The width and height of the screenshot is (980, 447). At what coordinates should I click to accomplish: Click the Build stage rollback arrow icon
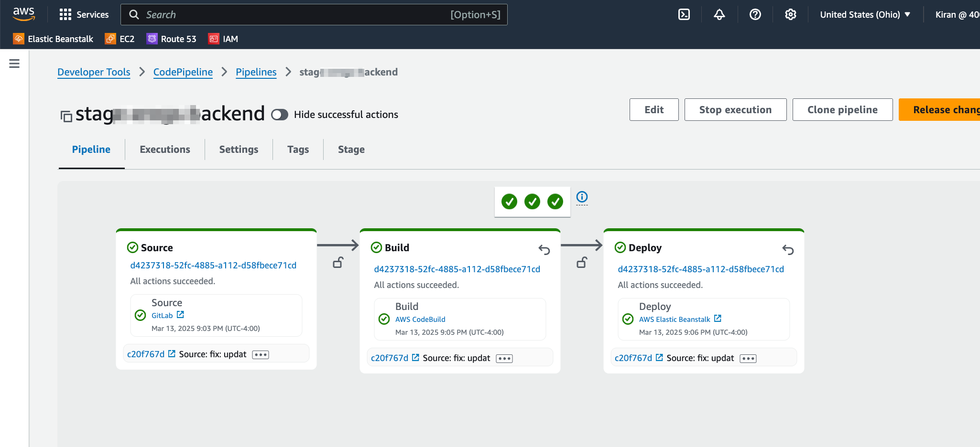544,249
